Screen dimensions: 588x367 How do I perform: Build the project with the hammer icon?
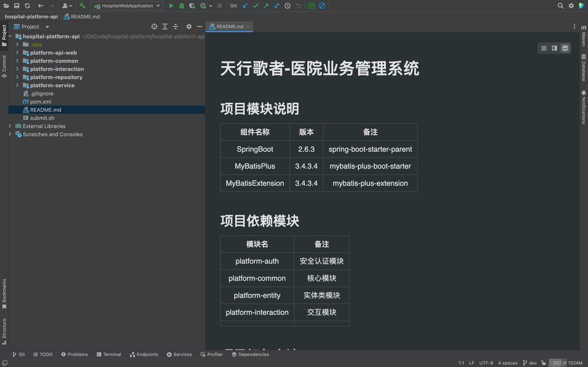82,6
